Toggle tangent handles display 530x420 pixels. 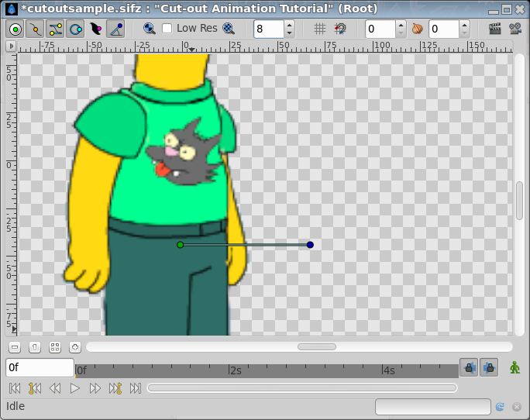[56, 29]
